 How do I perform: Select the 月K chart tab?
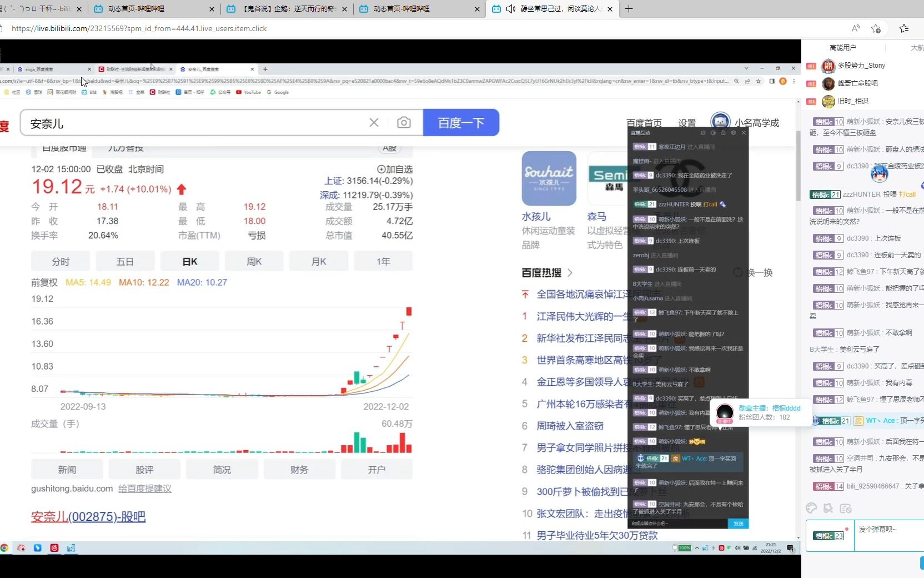tap(319, 261)
